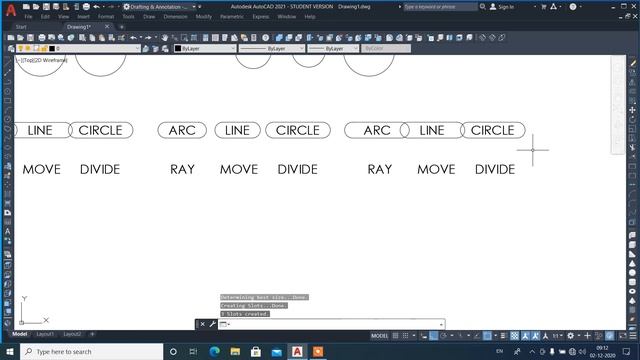This screenshot has width=640, height=360.
Task: Open the File menu
Action: (x=28, y=17)
